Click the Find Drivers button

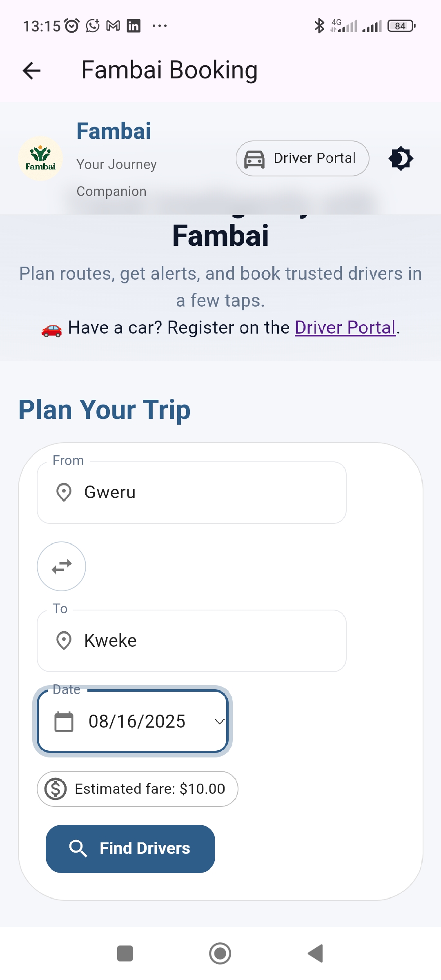[x=130, y=849]
